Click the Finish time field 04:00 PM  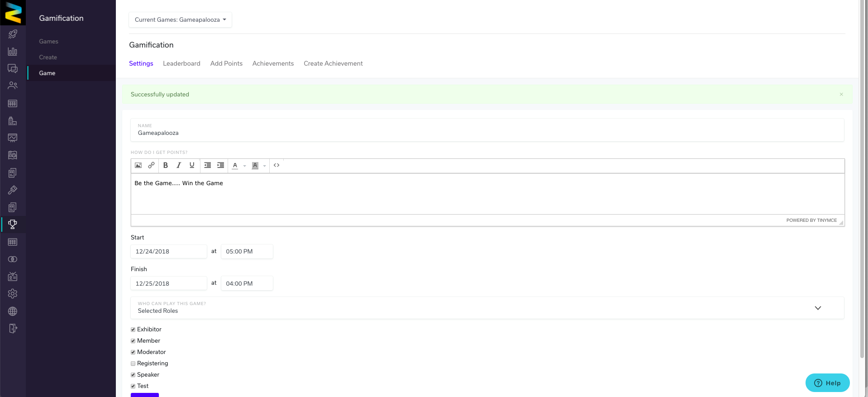point(247,283)
